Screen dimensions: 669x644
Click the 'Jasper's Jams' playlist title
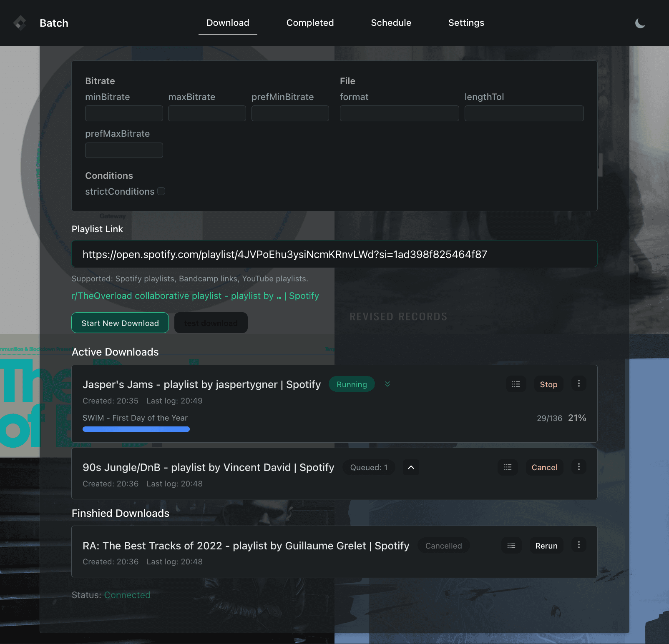[x=201, y=384]
